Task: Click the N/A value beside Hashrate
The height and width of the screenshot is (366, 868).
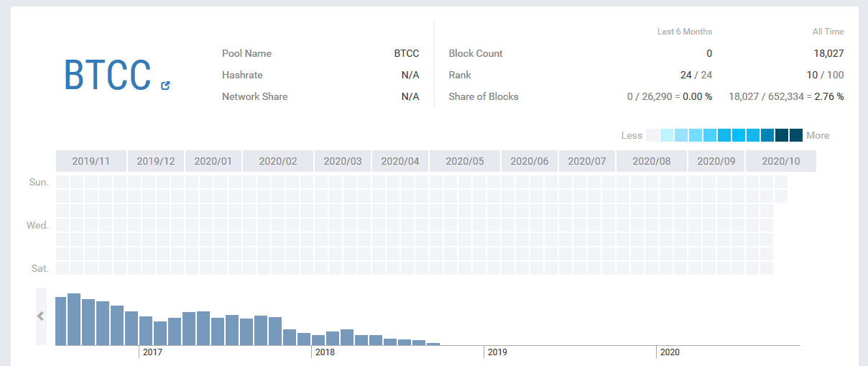Action: coord(410,75)
